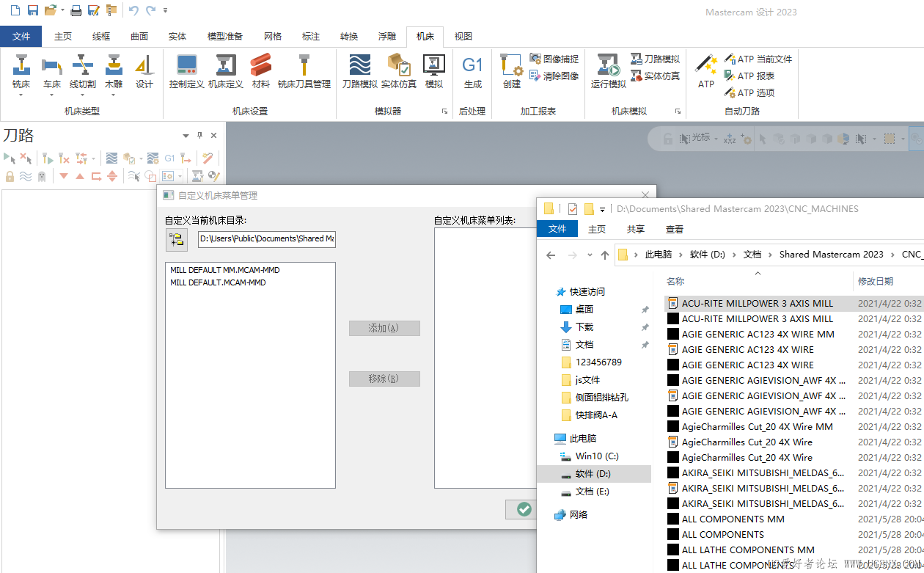
Task: Open the 模拟器 group dialog launcher
Action: click(x=444, y=112)
